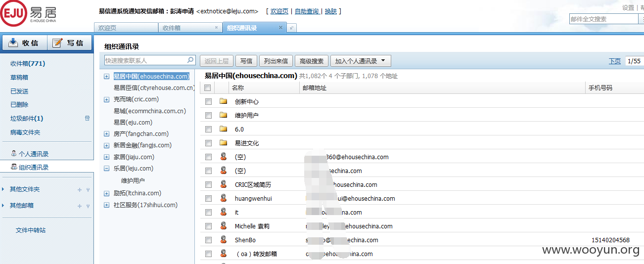Check the box for CRIC区域简历

coord(208,184)
